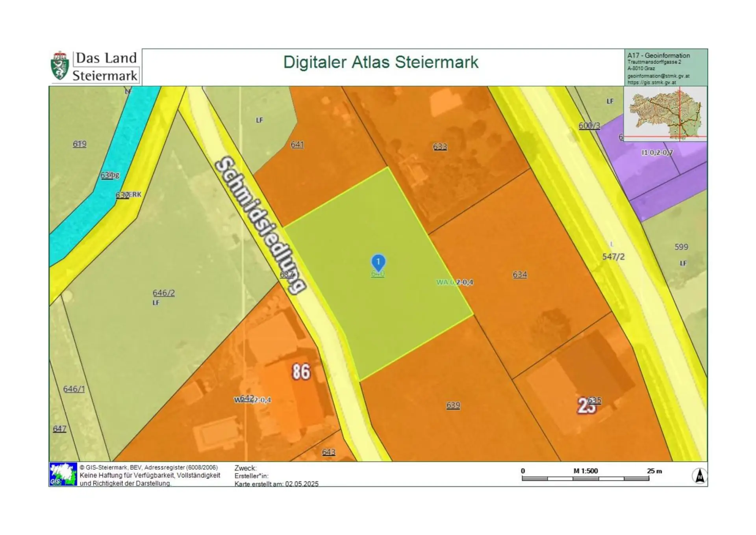Click the Steiermark coat of arms logo
This screenshot has height=535, width=756.
pos(60,66)
